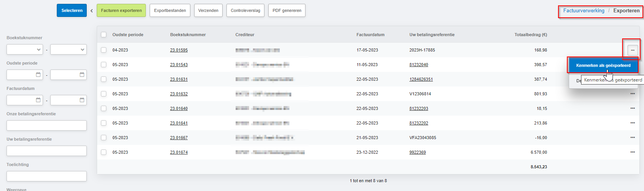Viewport: 644px width, 191px height.
Task: Click the Verzenden button
Action: 208,10
